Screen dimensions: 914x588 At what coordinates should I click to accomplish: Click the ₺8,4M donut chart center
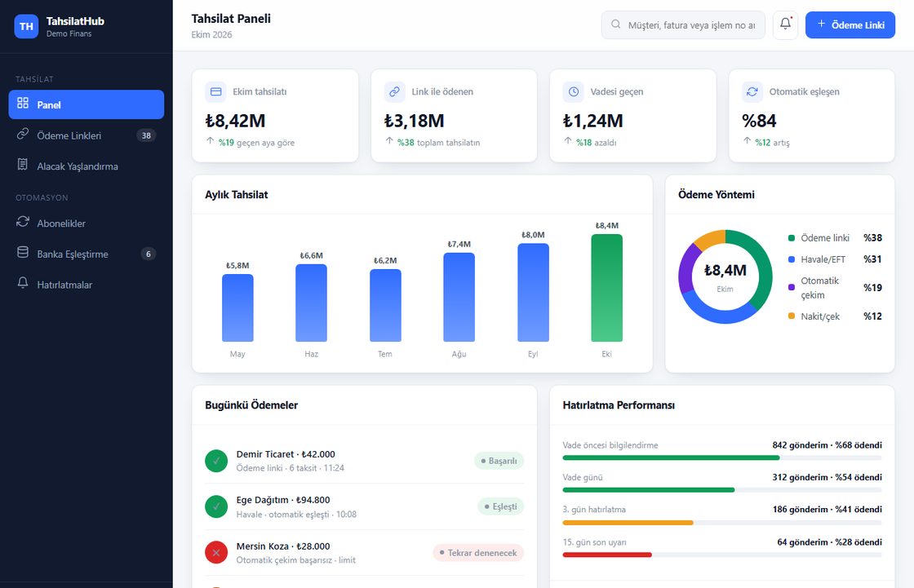pyautogui.click(x=725, y=271)
